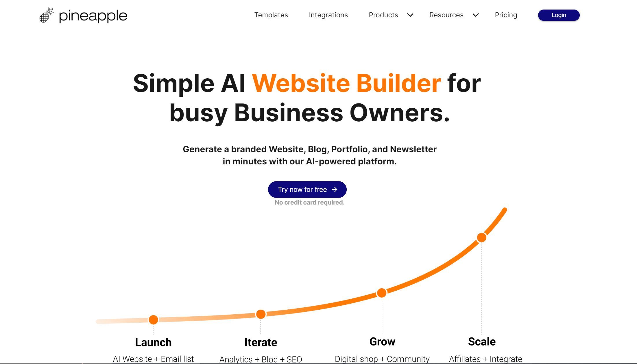
Task: Click the Integrations navigation menu item
Action: click(x=328, y=15)
